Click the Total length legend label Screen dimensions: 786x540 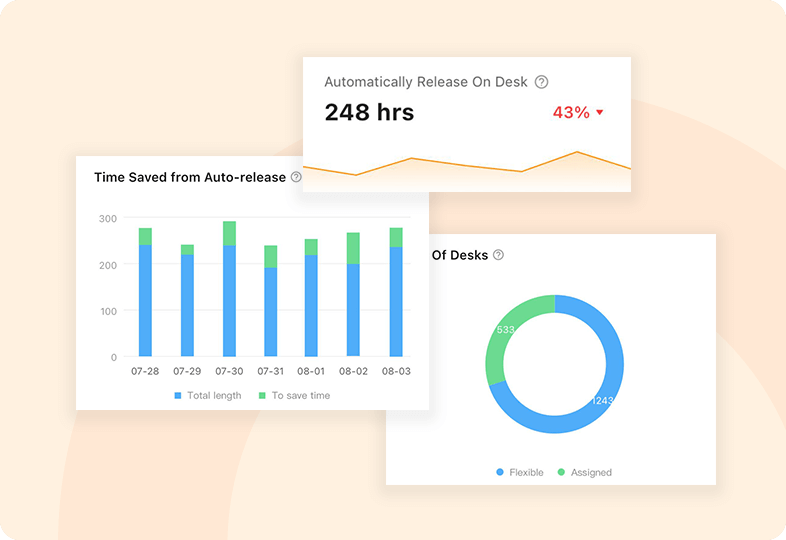pyautogui.click(x=214, y=396)
